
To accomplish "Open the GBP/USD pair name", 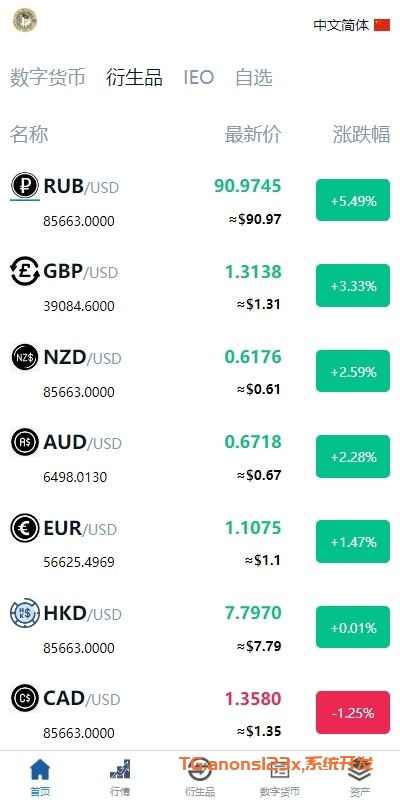I will 81,272.
